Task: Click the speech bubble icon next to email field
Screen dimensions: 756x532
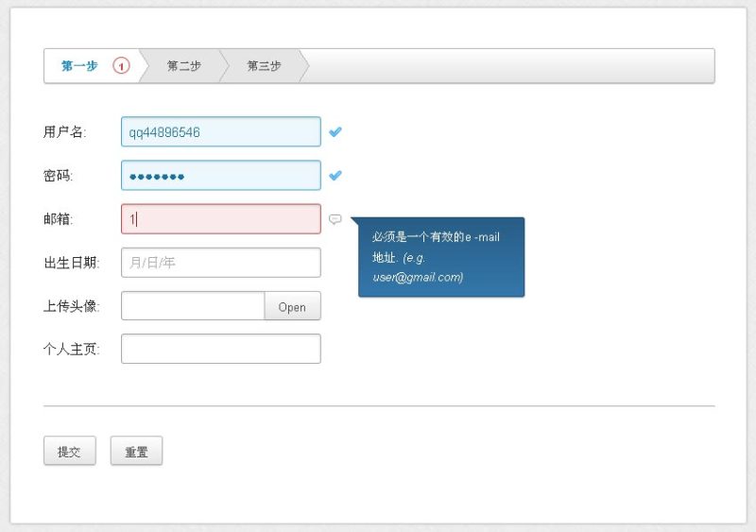Action: (335, 219)
